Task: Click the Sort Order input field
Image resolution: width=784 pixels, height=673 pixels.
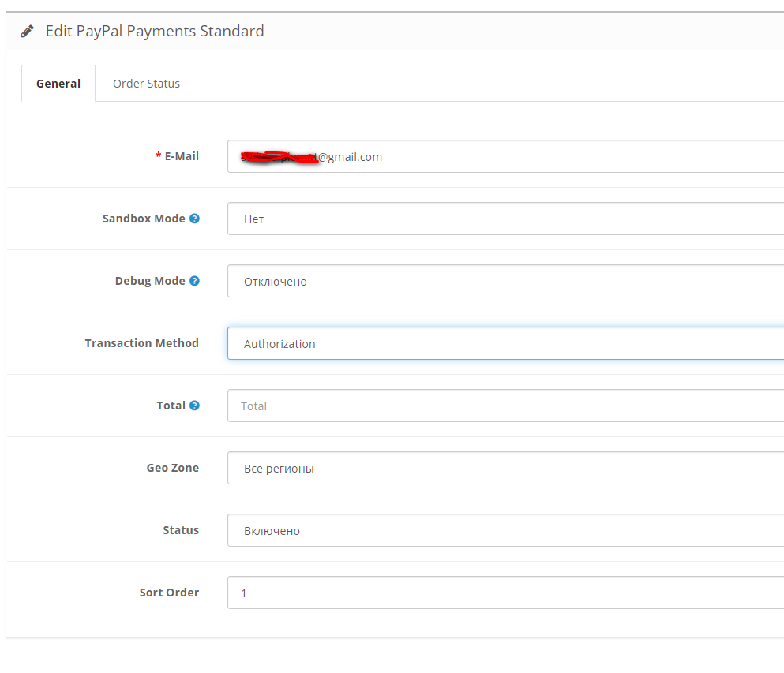Action: (505, 593)
